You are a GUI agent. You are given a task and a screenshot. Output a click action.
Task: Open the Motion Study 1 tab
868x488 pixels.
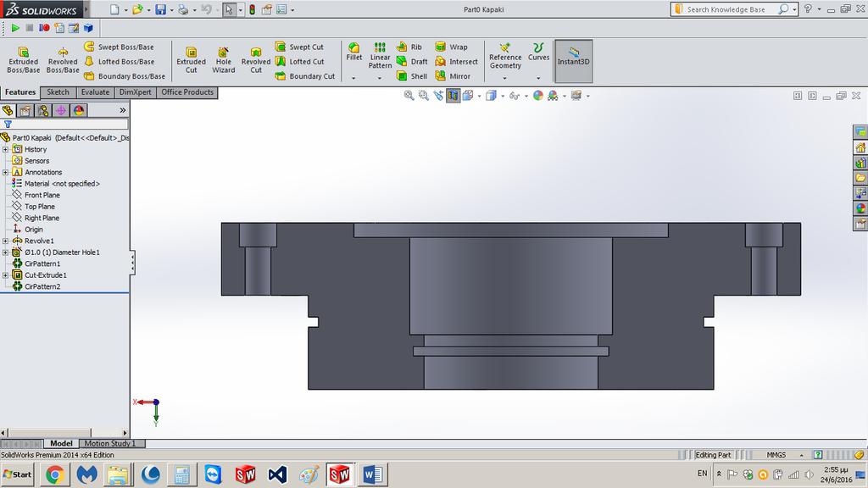[x=110, y=443]
